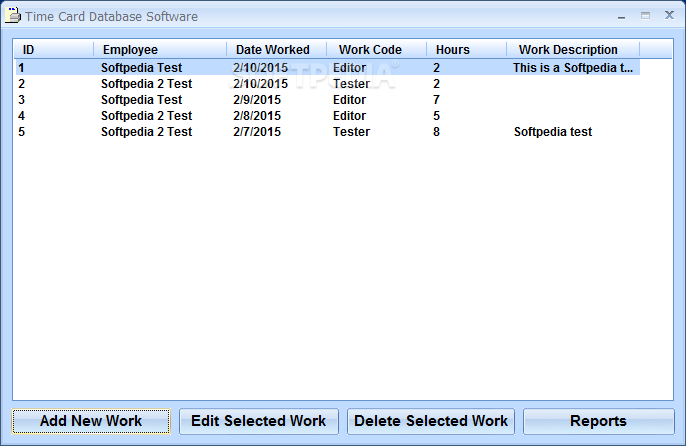The width and height of the screenshot is (686, 446).
Task: Click the Date Worked column header
Action: coord(276,49)
